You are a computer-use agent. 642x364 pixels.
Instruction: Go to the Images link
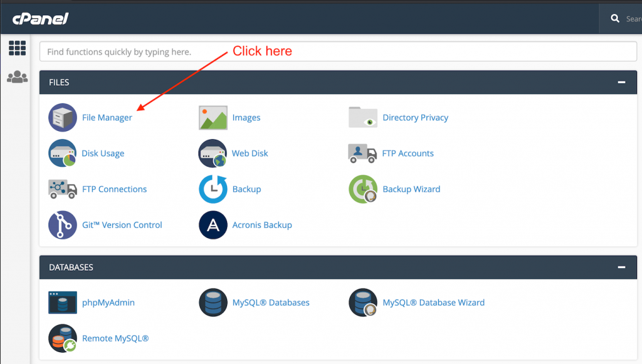point(246,118)
